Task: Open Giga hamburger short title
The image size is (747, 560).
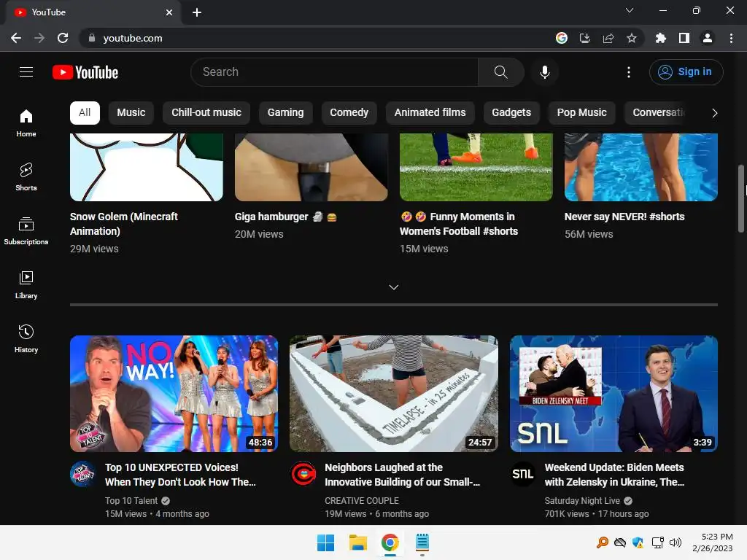Action: click(x=286, y=217)
